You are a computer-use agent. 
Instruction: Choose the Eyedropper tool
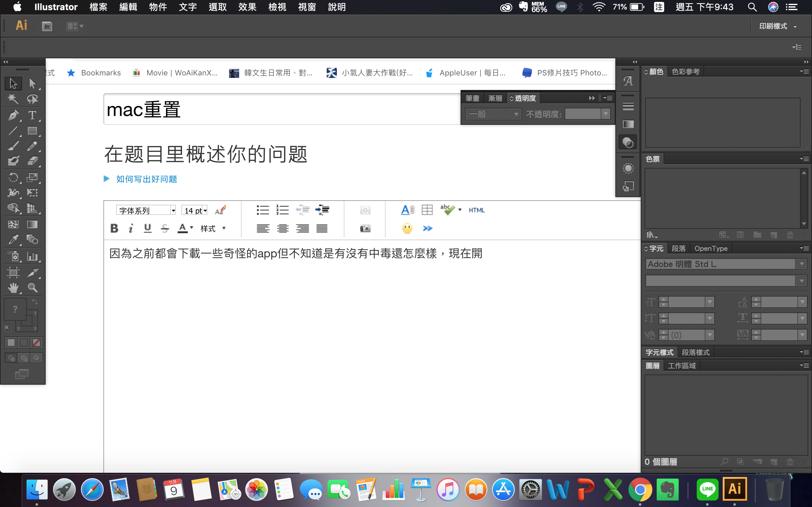(x=13, y=240)
